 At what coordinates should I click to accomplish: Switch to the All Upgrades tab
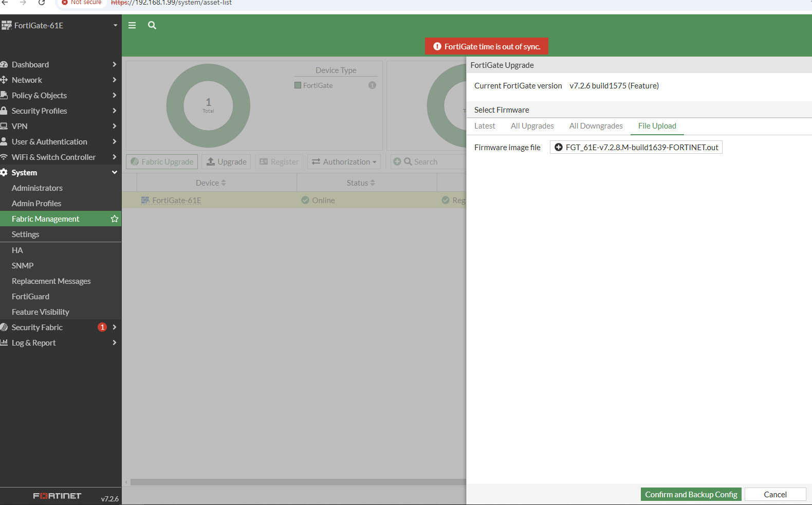pos(532,126)
